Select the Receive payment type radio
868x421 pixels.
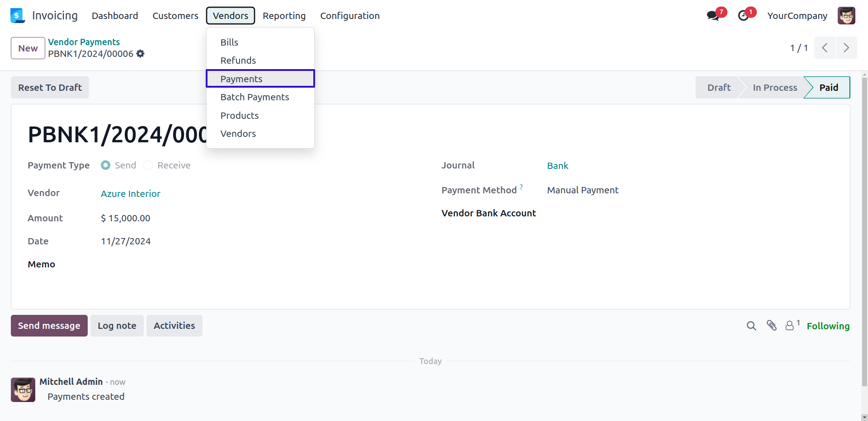[x=148, y=165]
